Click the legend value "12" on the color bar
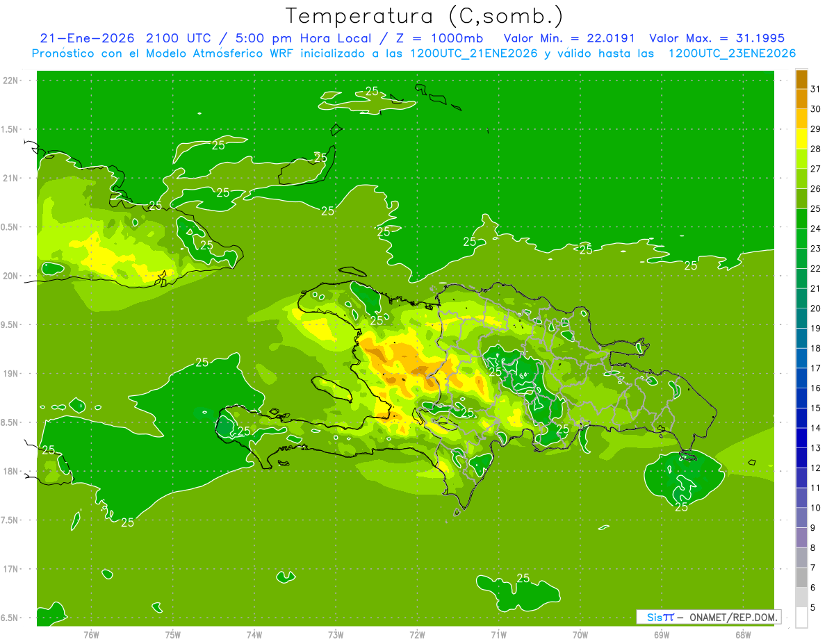This screenshot has height=644, width=834. pyautogui.click(x=816, y=468)
